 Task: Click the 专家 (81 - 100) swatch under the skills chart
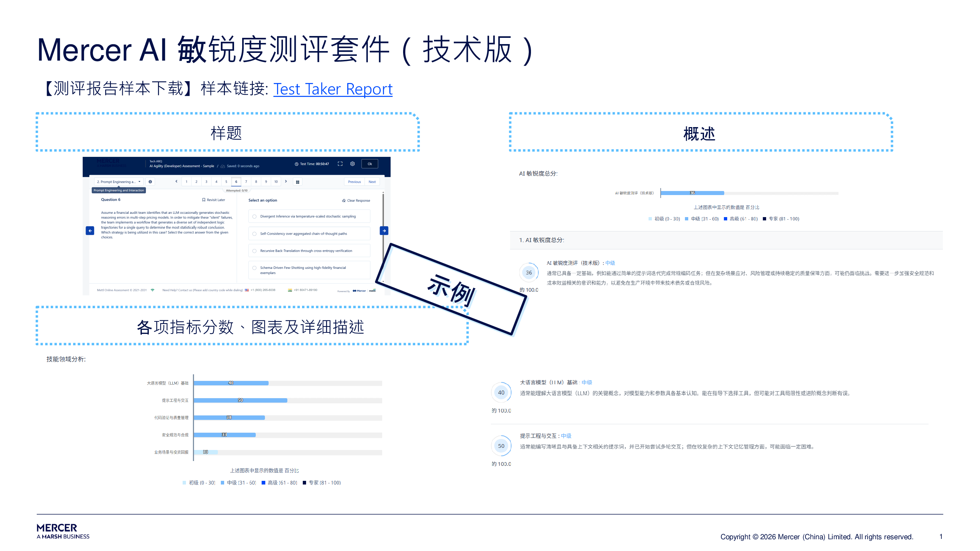click(x=304, y=483)
